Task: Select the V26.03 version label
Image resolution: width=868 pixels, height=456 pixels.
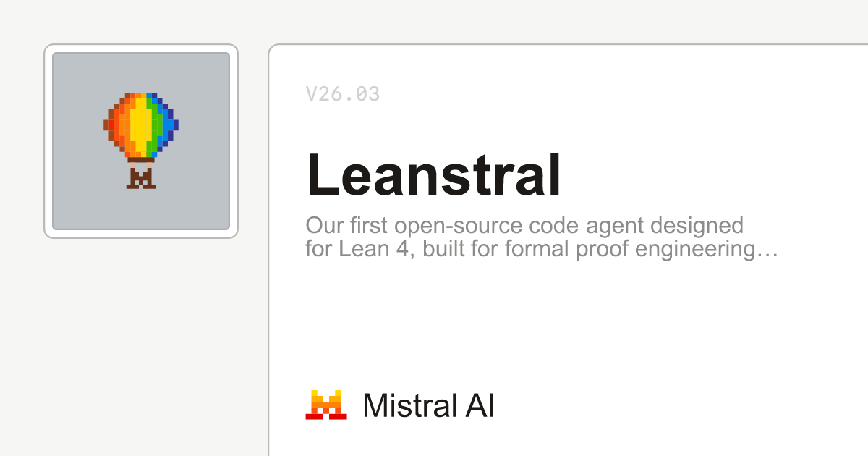Action: [342, 94]
